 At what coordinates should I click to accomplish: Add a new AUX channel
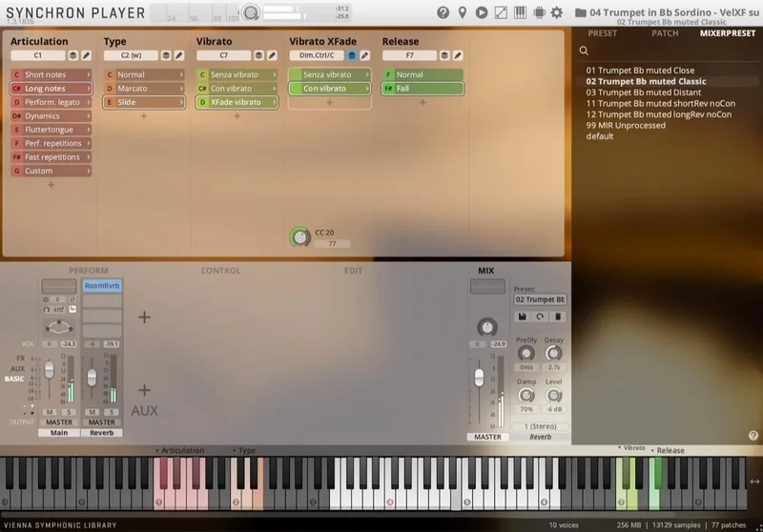coord(145,390)
